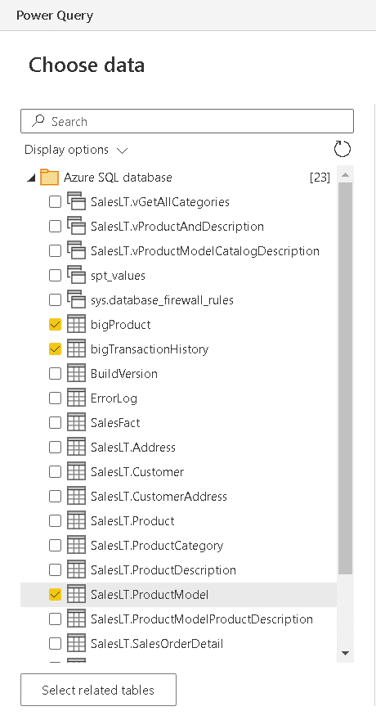Screen dimensions: 376x720
Task: Click the Azure SQL database folder icon
Action: [49, 177]
